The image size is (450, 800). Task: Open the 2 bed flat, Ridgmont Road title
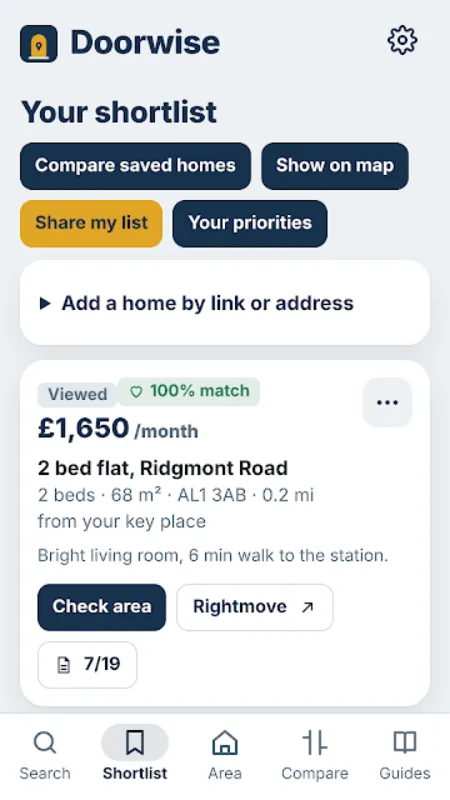click(163, 468)
